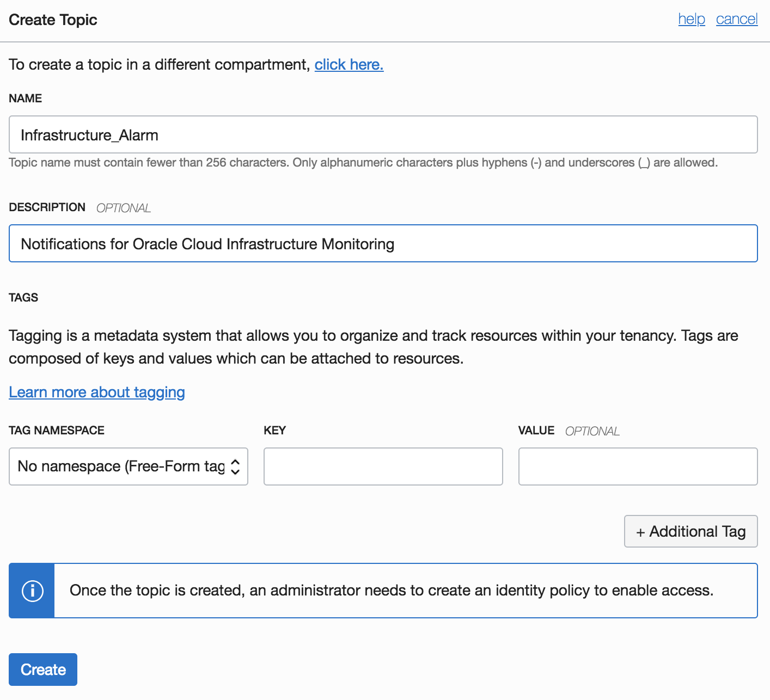Click the KEY column label
The width and height of the screenshot is (770, 700).
click(274, 431)
